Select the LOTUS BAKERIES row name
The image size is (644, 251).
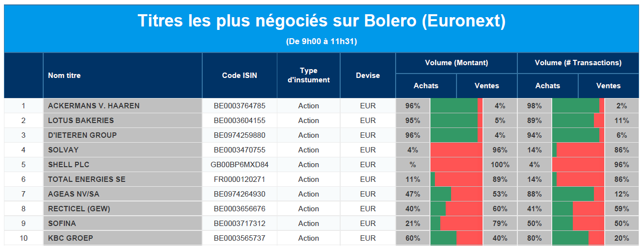pyautogui.click(x=81, y=121)
